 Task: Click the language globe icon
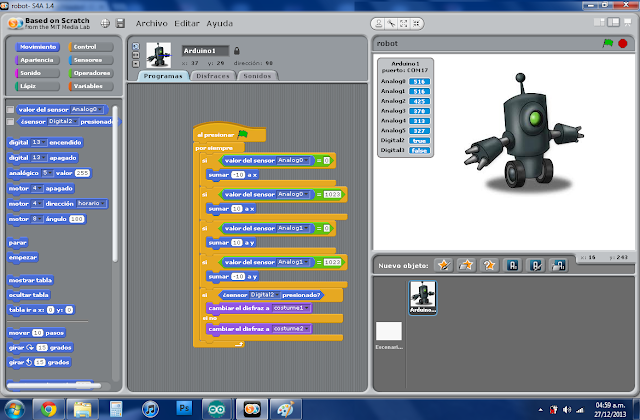coord(105,24)
